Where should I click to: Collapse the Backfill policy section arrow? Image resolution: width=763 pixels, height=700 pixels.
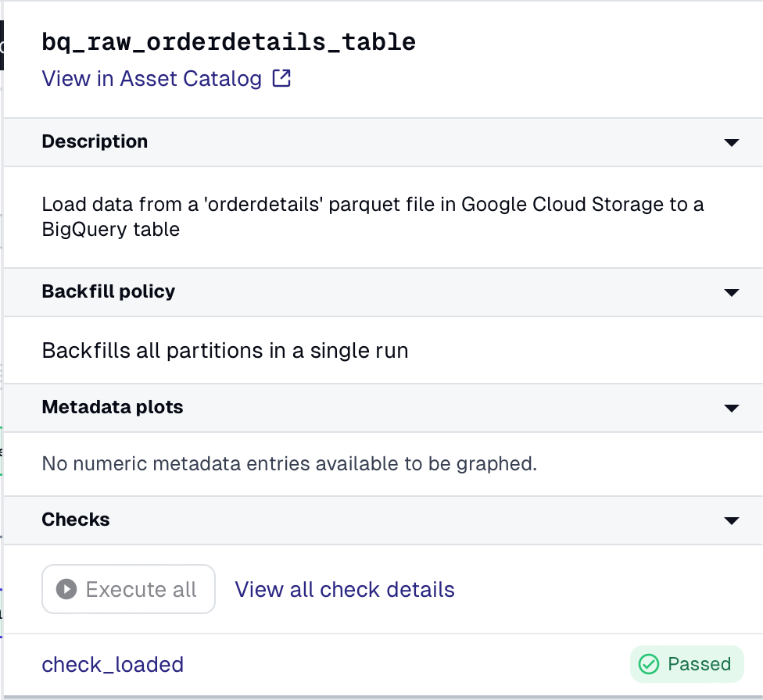pyautogui.click(x=732, y=292)
